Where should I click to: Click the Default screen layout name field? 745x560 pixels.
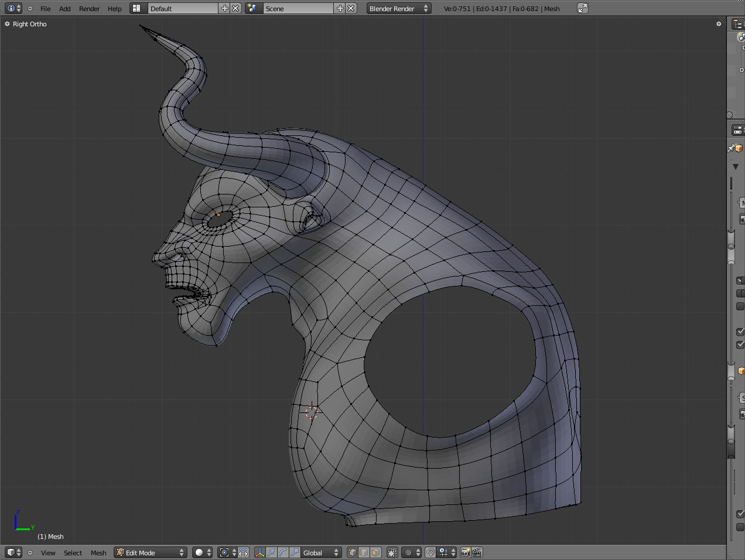(x=182, y=8)
